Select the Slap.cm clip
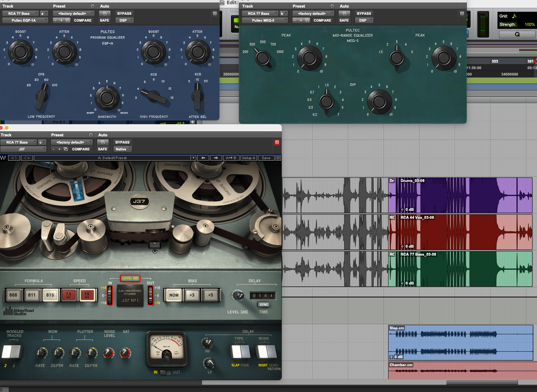537x392 pixels. click(x=460, y=343)
